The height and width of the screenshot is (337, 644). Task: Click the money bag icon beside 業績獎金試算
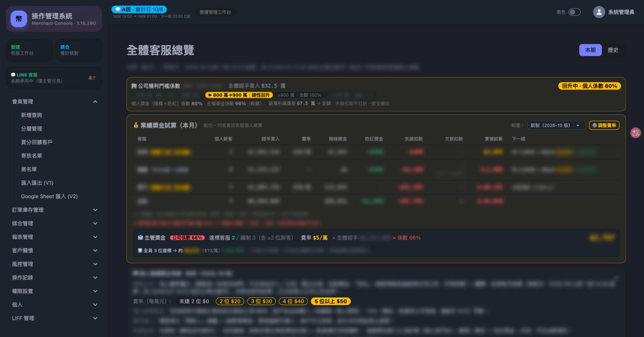(x=136, y=126)
